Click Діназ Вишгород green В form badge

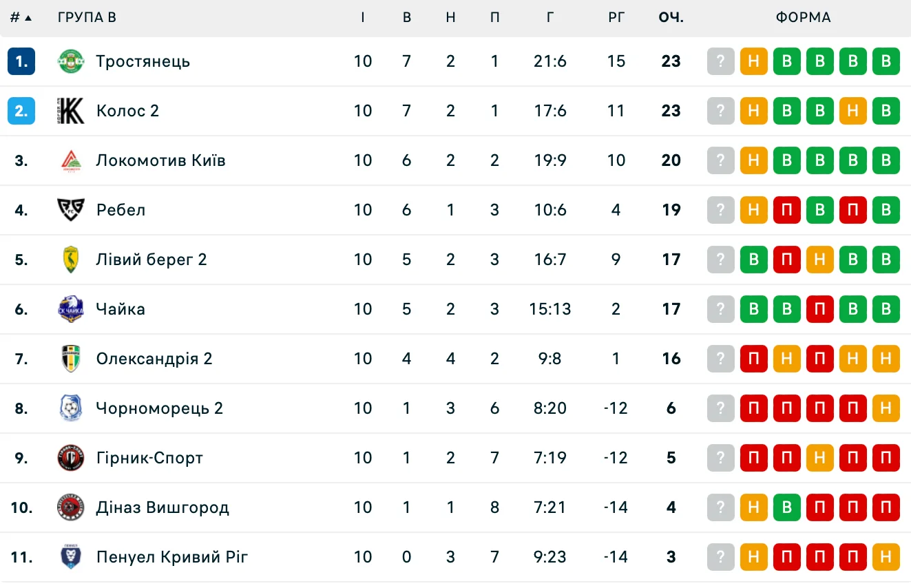pos(787,507)
